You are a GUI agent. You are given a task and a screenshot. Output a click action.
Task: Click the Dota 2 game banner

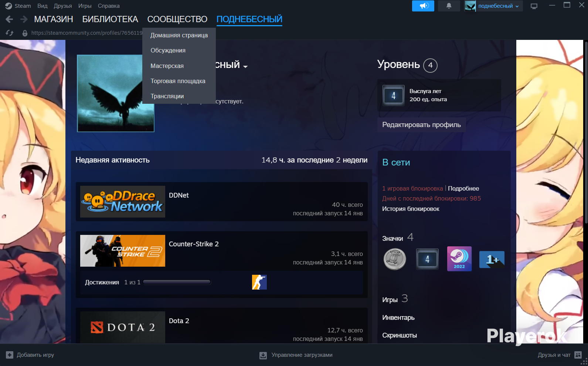tap(123, 327)
